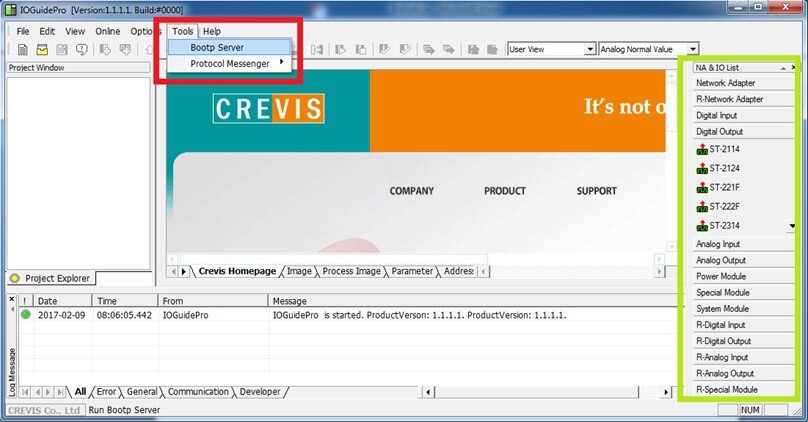The height and width of the screenshot is (422, 808).
Task: Click COMPANY link on Crevis homepage
Action: (x=412, y=191)
